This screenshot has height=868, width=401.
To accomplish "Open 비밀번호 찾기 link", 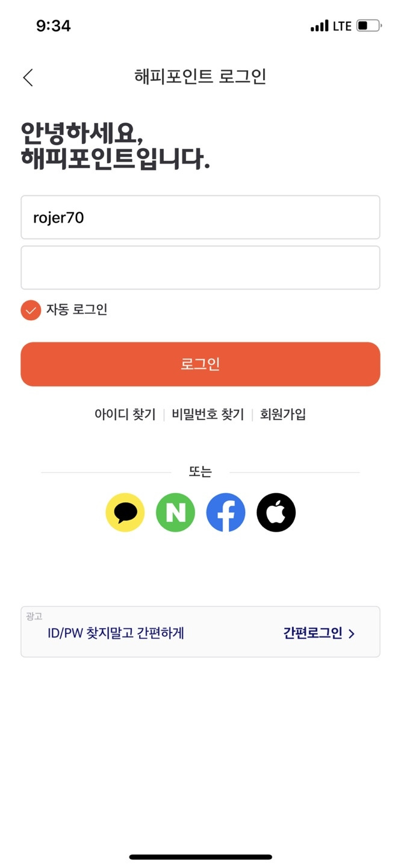I will click(208, 414).
